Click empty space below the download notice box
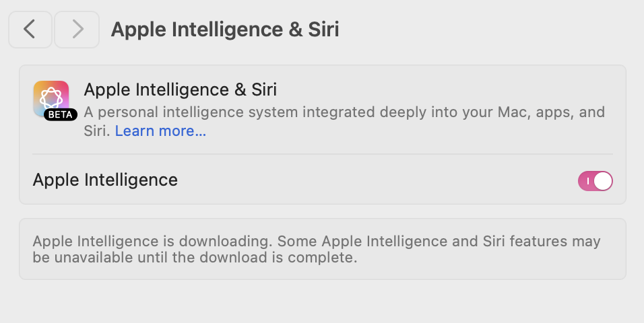This screenshot has height=323, width=644. [x=322, y=301]
